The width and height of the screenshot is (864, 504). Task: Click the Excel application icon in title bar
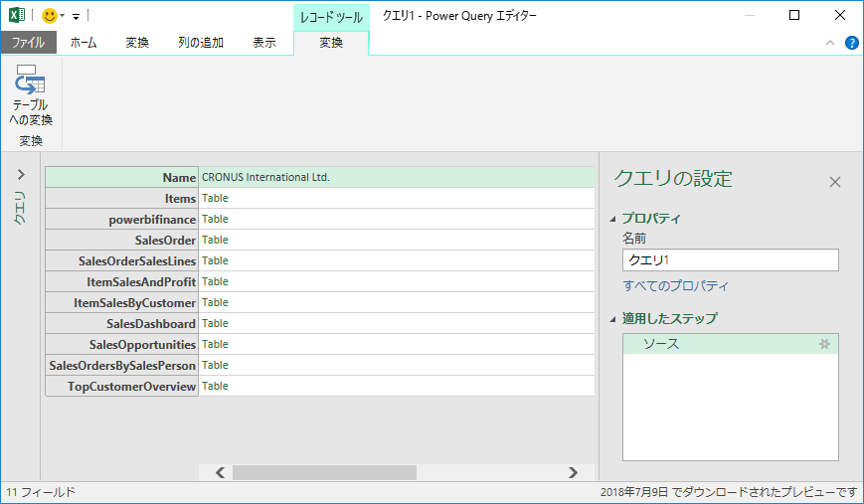pyautogui.click(x=17, y=16)
